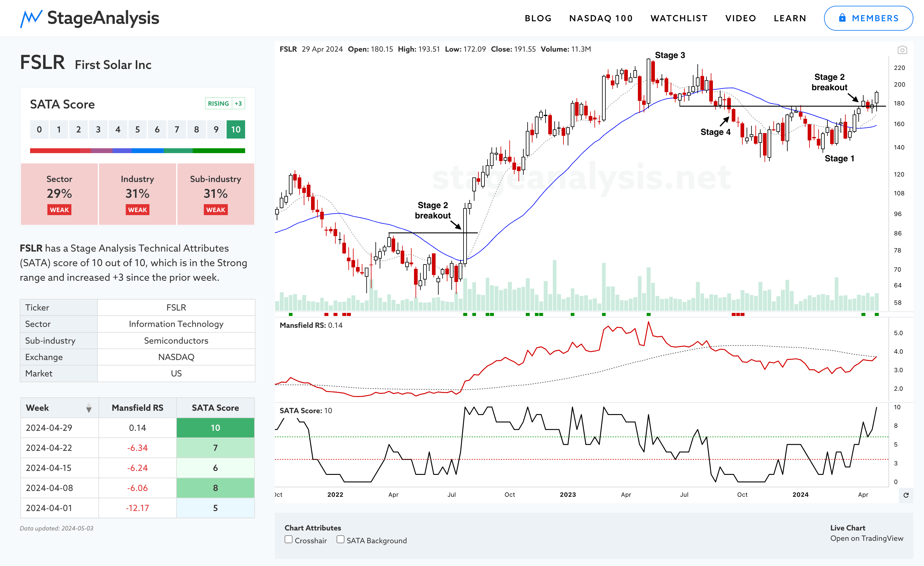Click the RISING +3 badge
Image resolution: width=924 pixels, height=566 pixels.
[x=225, y=104]
